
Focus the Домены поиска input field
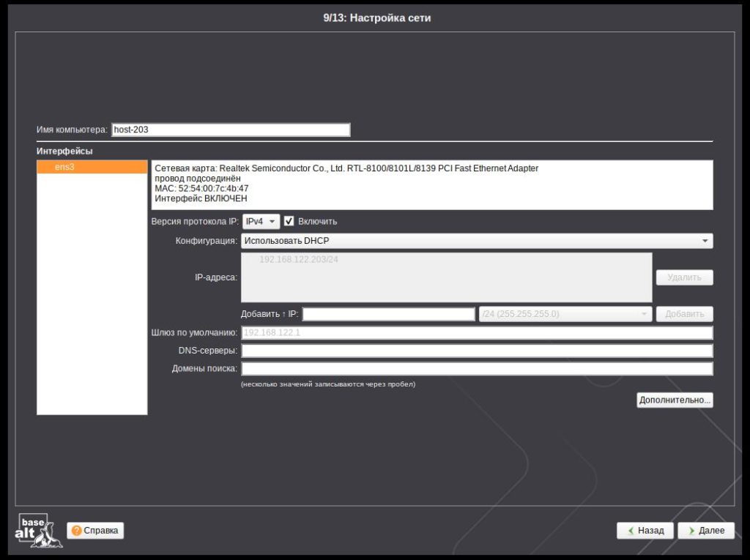click(x=476, y=368)
